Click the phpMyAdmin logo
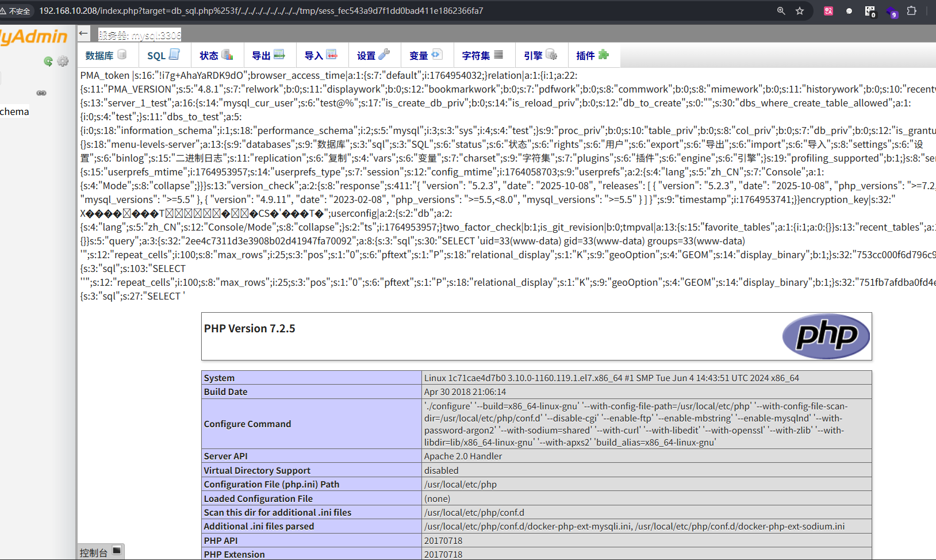Image resolution: width=936 pixels, height=560 pixels. pyautogui.click(x=34, y=37)
